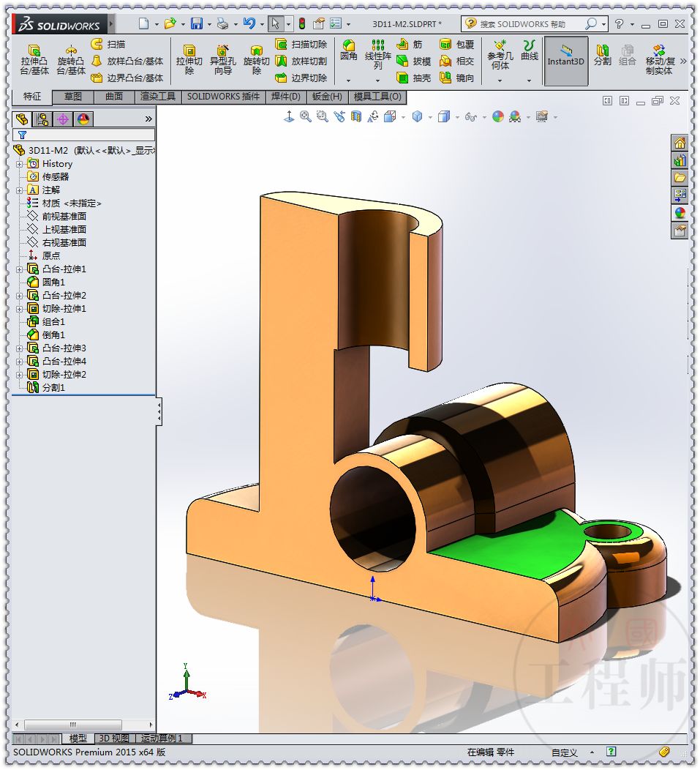Click the Rib tool (筋)

pyautogui.click(x=410, y=44)
